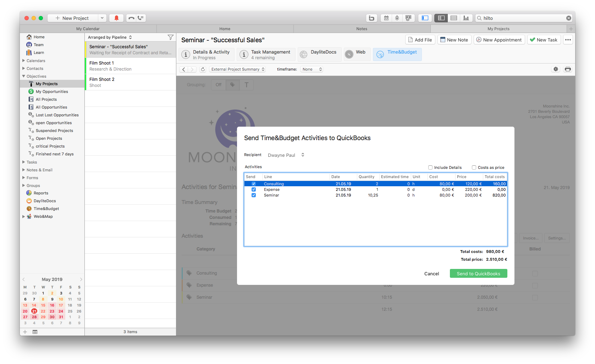
Task: Clear the search field with the X icon
Action: point(568,18)
